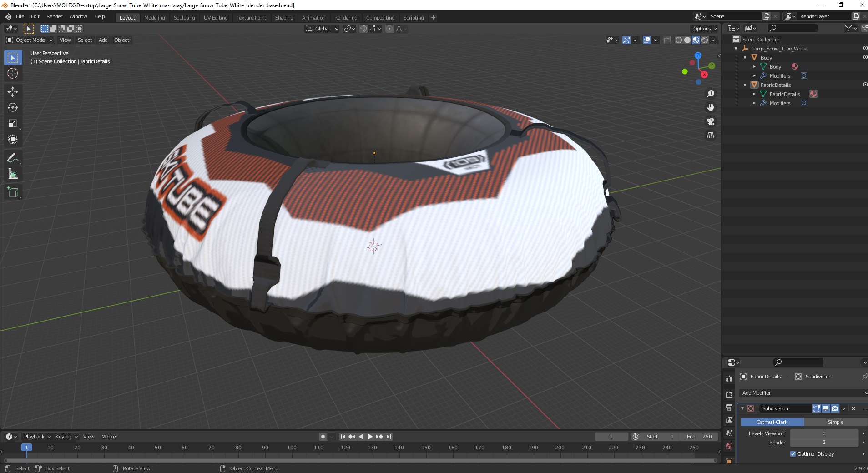868x473 pixels.
Task: Select Catmull-Clark subdivision type
Action: (772, 422)
